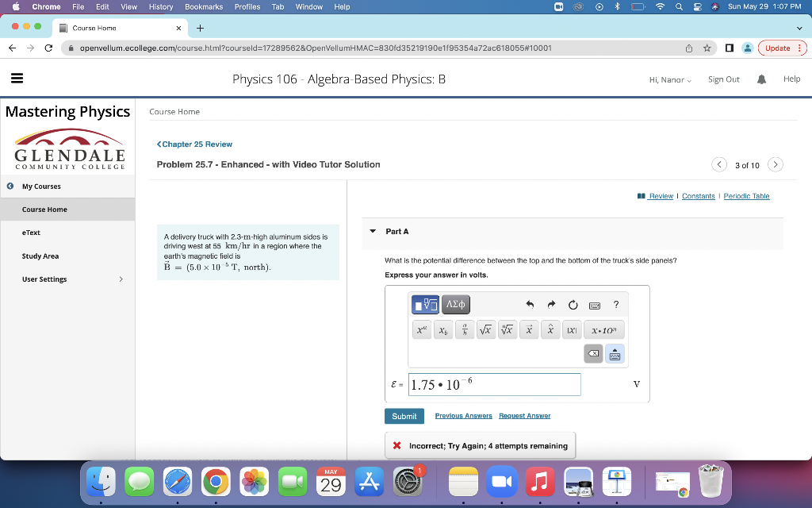Image resolution: width=812 pixels, height=508 pixels.
Task: Open the Periodic Table link
Action: [746, 196]
